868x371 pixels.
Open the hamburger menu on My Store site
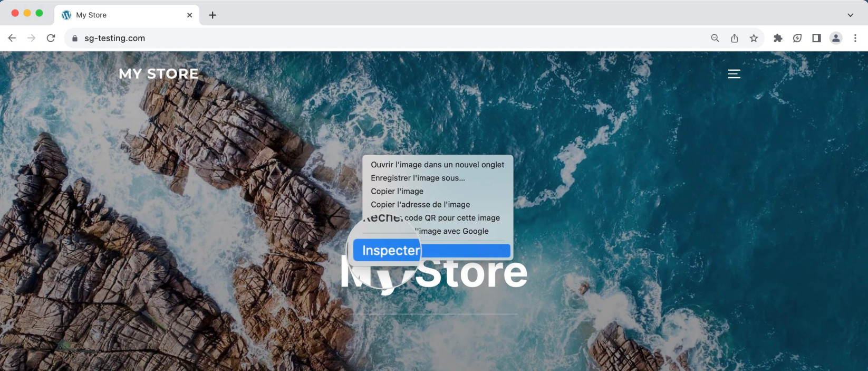click(x=734, y=74)
